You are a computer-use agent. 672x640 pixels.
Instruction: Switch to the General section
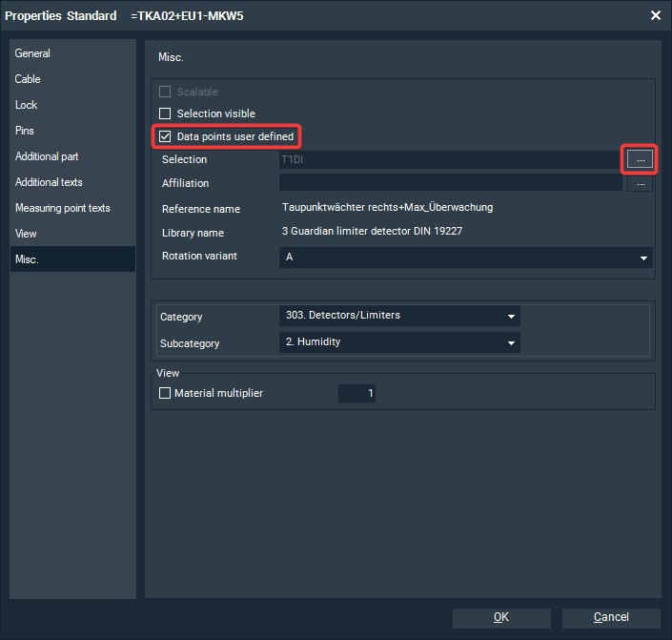pyautogui.click(x=33, y=53)
